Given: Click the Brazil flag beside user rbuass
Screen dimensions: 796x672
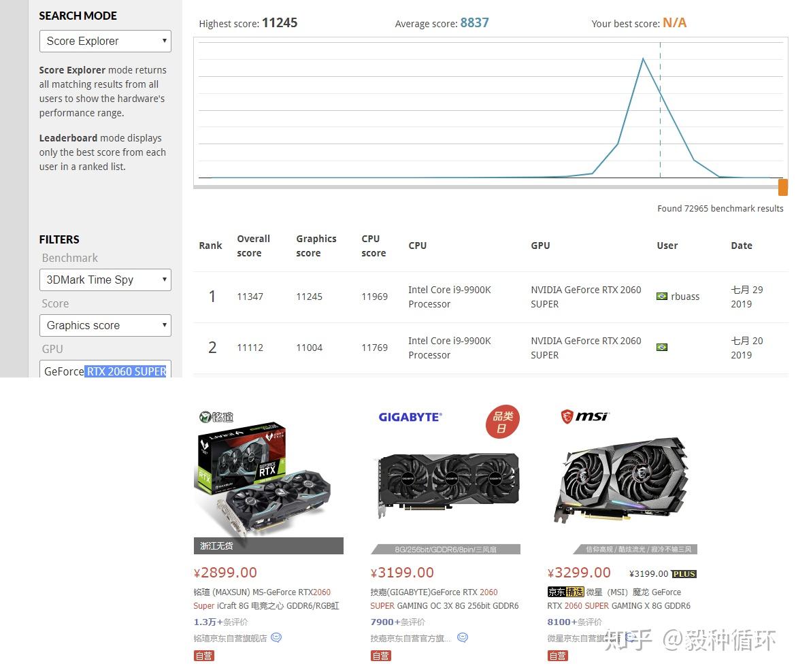Looking at the screenshot, I should (x=661, y=297).
